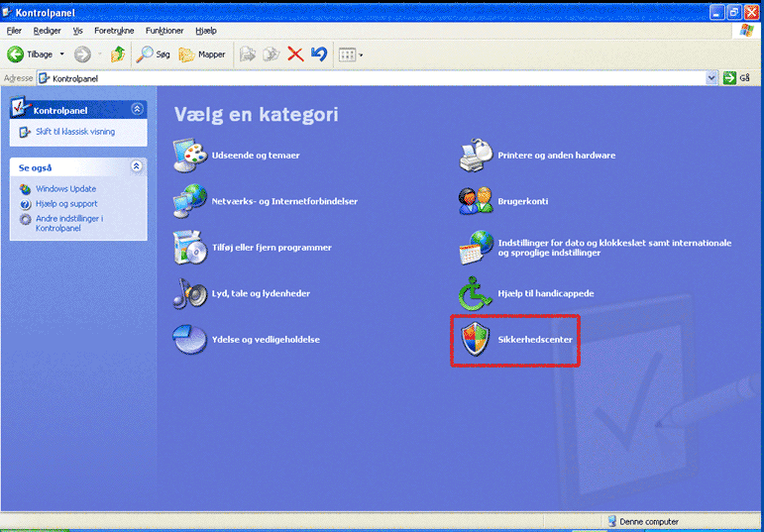Open the Forward history dropdown arrow
This screenshot has width=764, height=532.
100,54
